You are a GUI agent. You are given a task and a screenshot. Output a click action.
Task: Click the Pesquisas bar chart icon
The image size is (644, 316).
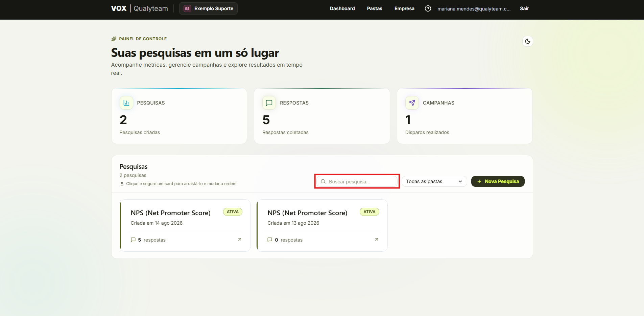[126, 103]
